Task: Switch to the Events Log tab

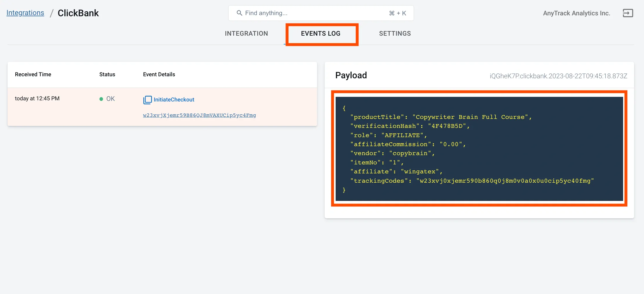Action: [x=321, y=33]
